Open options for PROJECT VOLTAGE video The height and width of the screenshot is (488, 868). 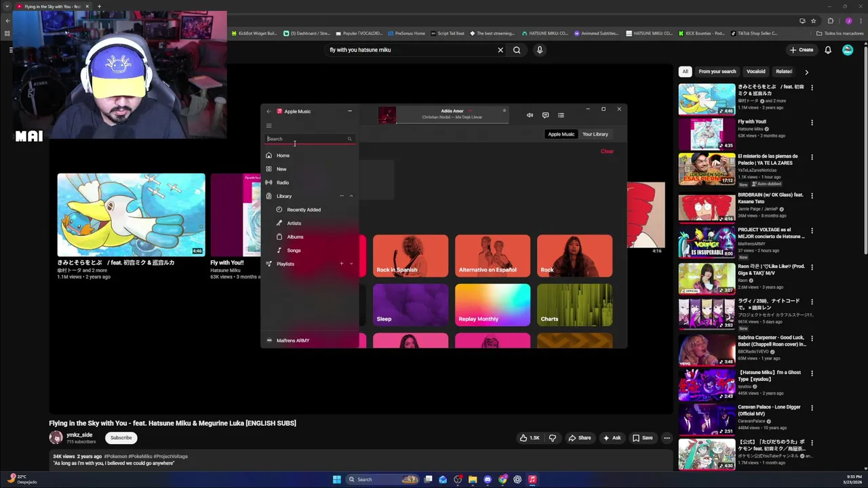tap(812, 232)
